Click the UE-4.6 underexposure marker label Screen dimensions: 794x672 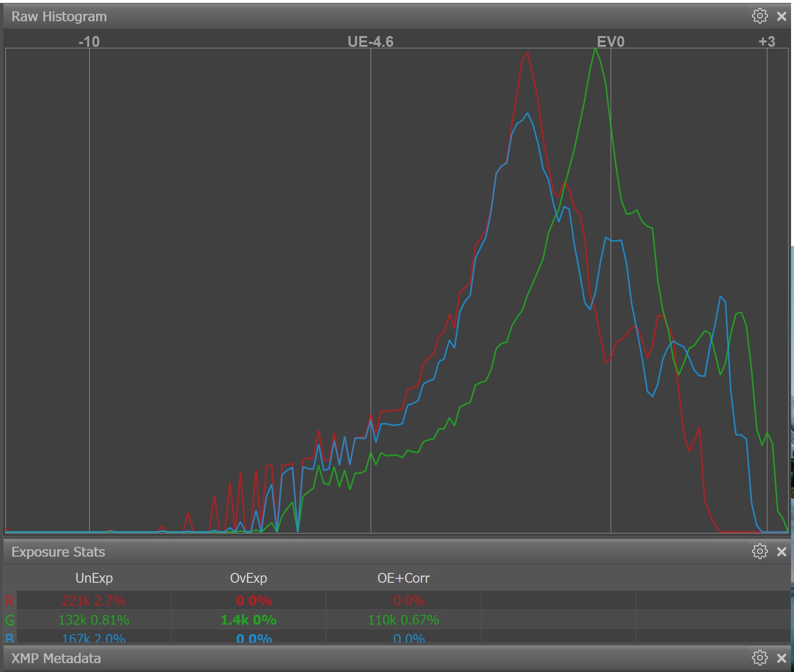[371, 41]
